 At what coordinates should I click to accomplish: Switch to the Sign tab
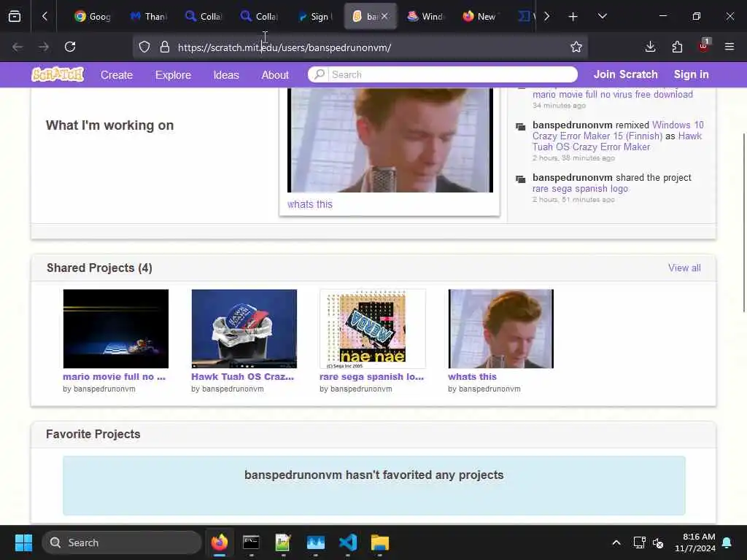pyautogui.click(x=314, y=17)
